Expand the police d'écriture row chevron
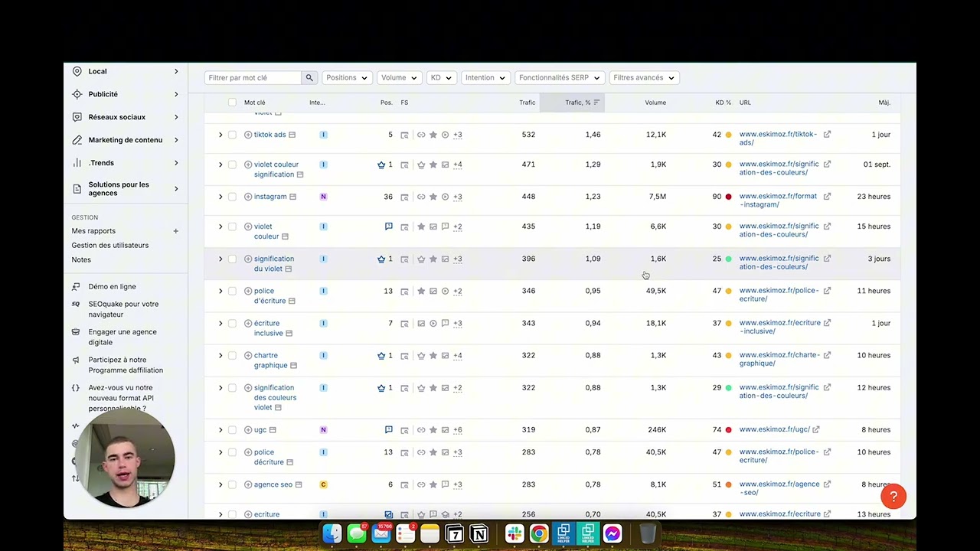Screen dimensions: 980x551 tap(220, 291)
